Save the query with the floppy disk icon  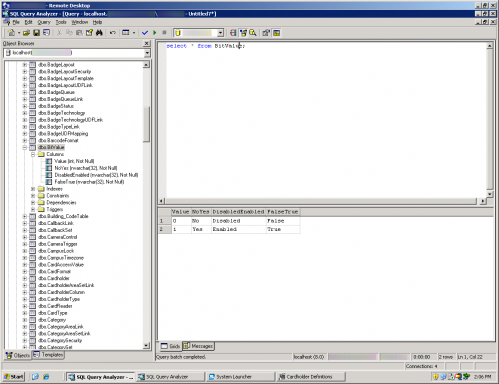[x=36, y=33]
